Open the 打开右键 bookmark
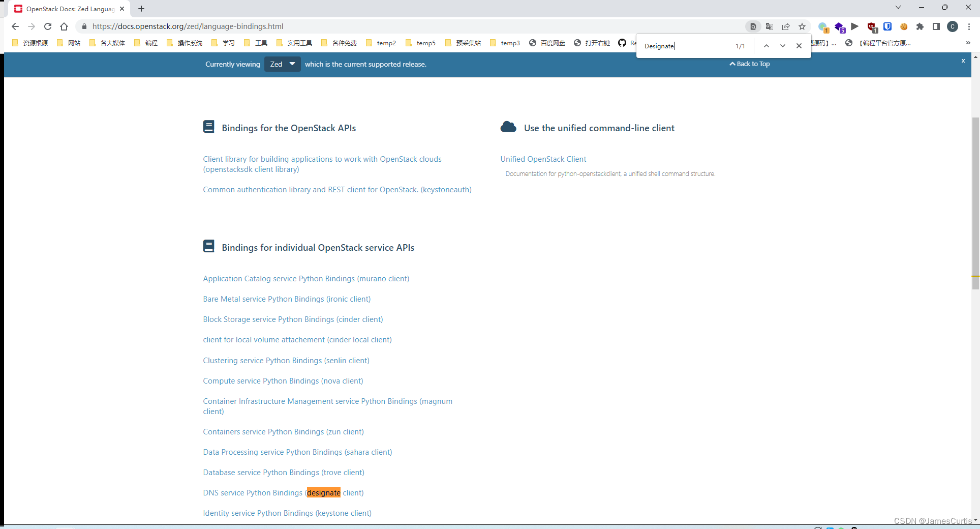The width and height of the screenshot is (980, 529). (x=592, y=43)
